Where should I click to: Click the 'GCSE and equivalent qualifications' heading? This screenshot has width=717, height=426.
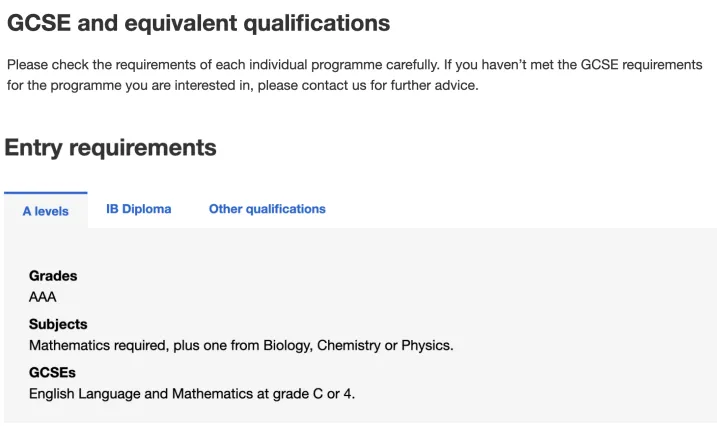(x=198, y=22)
